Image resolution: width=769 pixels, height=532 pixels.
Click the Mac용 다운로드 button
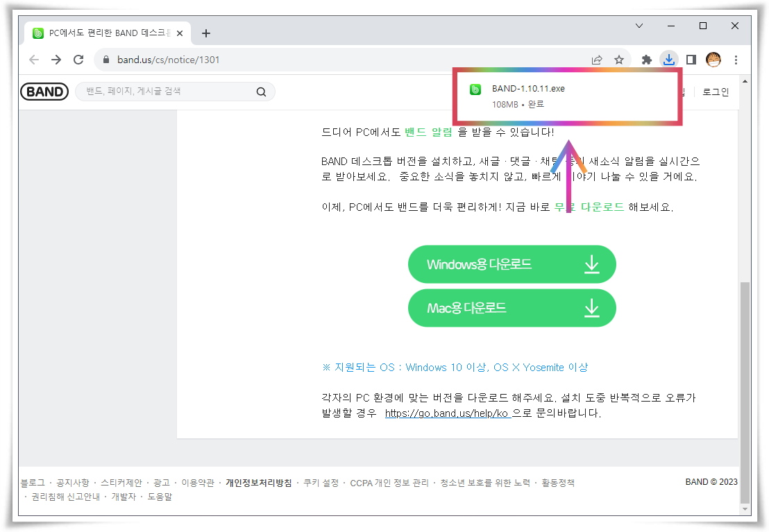[512, 308]
